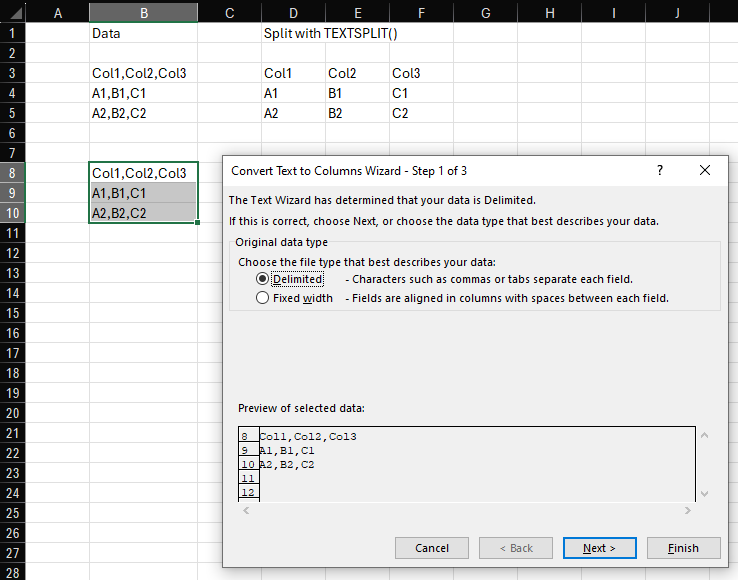738x580 pixels.
Task: Click cell D1 with TEXTSPLIT text
Action: pos(291,33)
